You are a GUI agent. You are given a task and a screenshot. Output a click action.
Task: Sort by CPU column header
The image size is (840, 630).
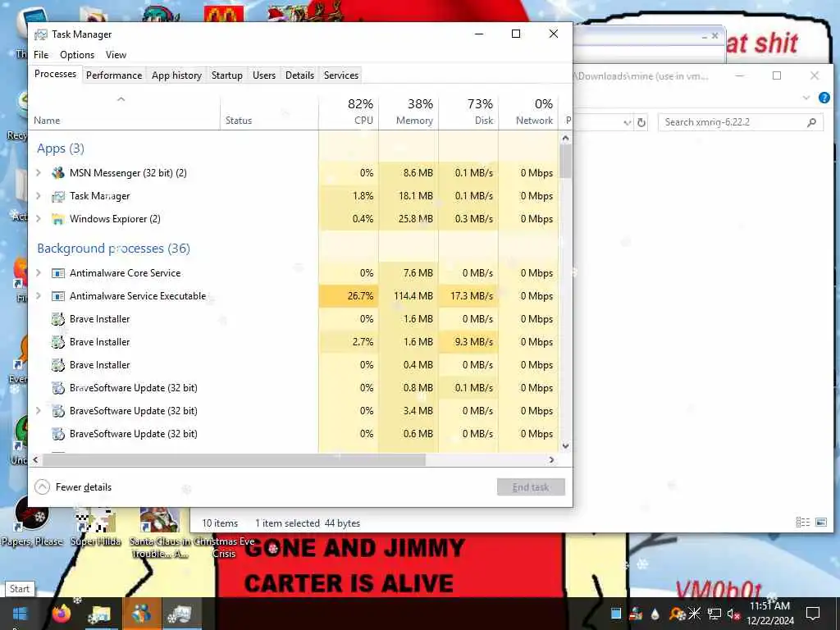tap(349, 112)
